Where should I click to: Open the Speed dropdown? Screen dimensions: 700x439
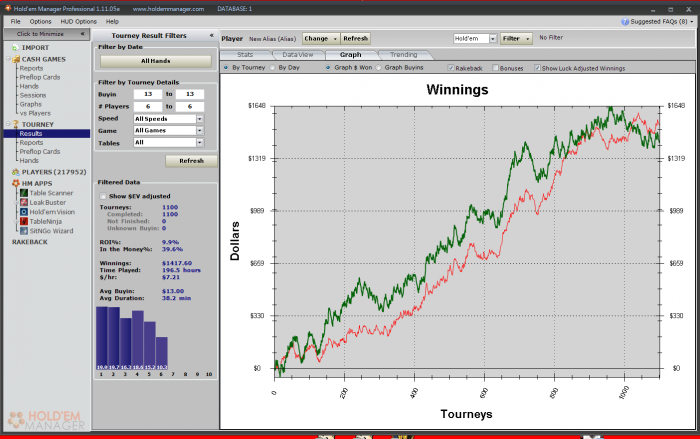[200, 119]
